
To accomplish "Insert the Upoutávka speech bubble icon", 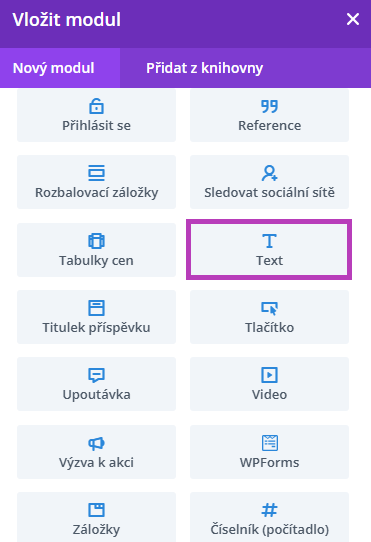I will coord(96,375).
